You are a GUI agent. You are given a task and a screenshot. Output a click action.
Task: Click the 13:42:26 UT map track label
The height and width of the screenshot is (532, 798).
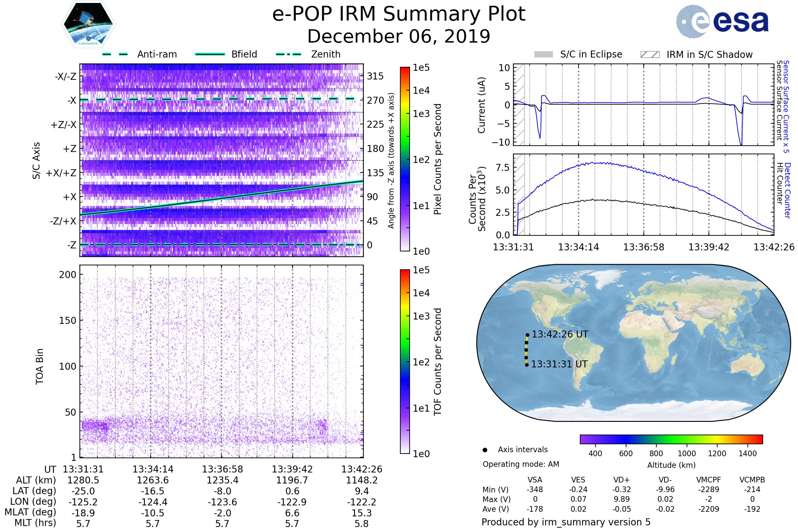(x=560, y=334)
